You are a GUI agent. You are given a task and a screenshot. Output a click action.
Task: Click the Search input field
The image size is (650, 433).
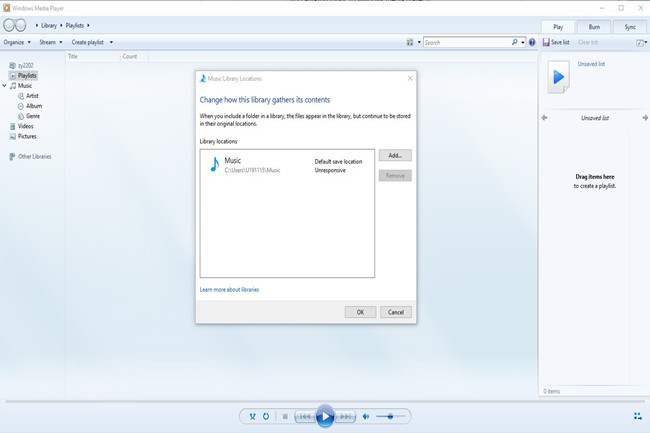tap(466, 43)
